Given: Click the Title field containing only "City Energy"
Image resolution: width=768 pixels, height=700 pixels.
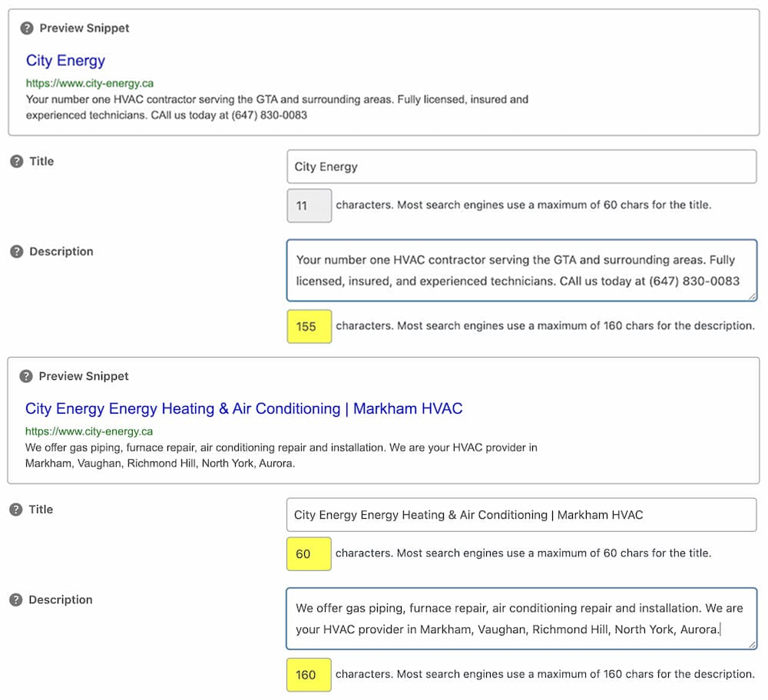Looking at the screenshot, I should pos(521,167).
